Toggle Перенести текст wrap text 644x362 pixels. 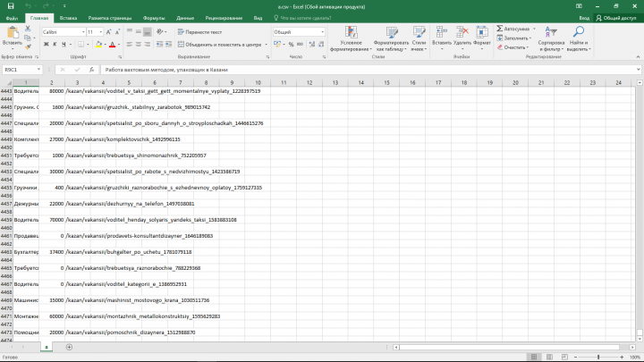click(x=199, y=31)
